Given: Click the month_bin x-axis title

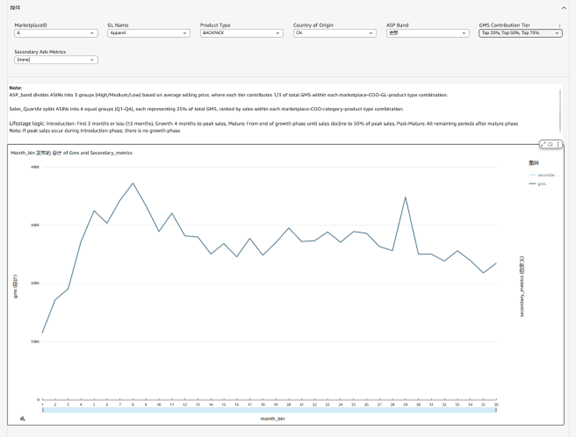Looking at the screenshot, I should pyautogui.click(x=273, y=419).
